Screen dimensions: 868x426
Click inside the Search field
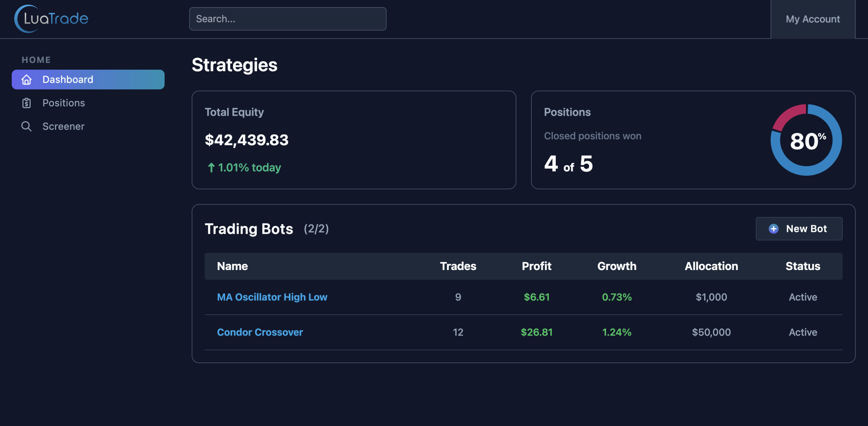tap(288, 19)
